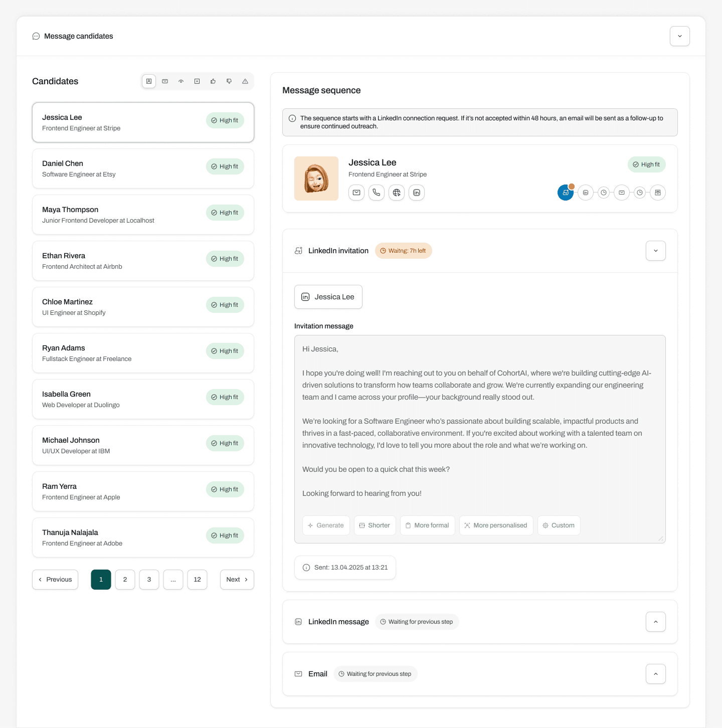The image size is (722, 728).
Task: Expand the Email step section
Action: coord(655,674)
